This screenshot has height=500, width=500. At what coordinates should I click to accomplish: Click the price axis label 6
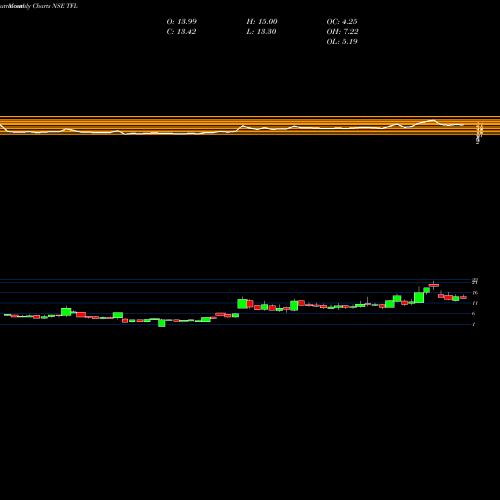pos(473,313)
